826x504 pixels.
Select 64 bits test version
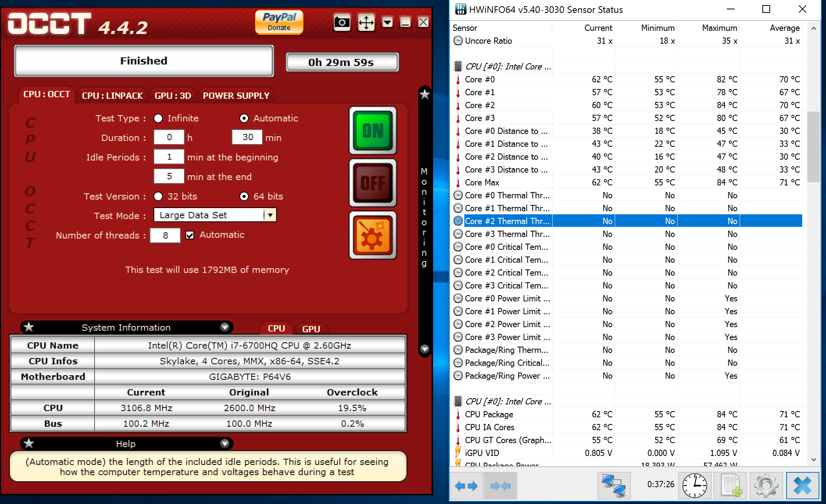[x=244, y=196]
